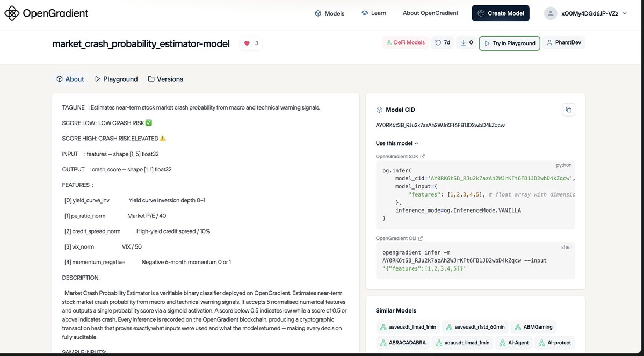The width and height of the screenshot is (644, 356).
Task: Open similar model aaveusdt_r1std_60min
Action: coord(475,327)
